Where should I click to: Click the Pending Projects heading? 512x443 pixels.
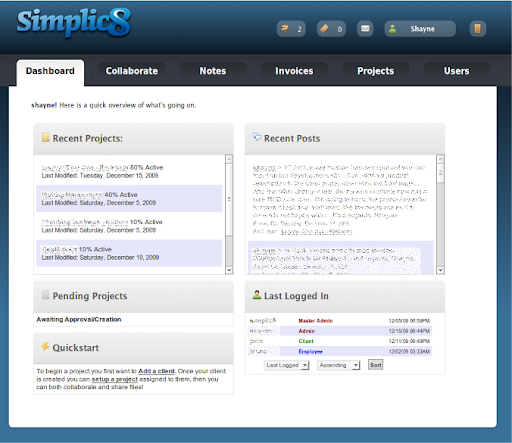90,296
